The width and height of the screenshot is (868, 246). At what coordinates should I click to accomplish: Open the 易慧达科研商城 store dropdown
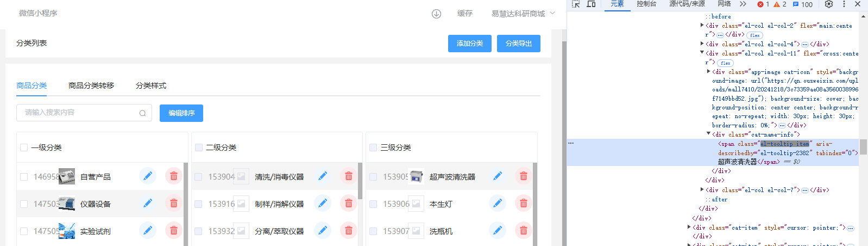tap(523, 14)
